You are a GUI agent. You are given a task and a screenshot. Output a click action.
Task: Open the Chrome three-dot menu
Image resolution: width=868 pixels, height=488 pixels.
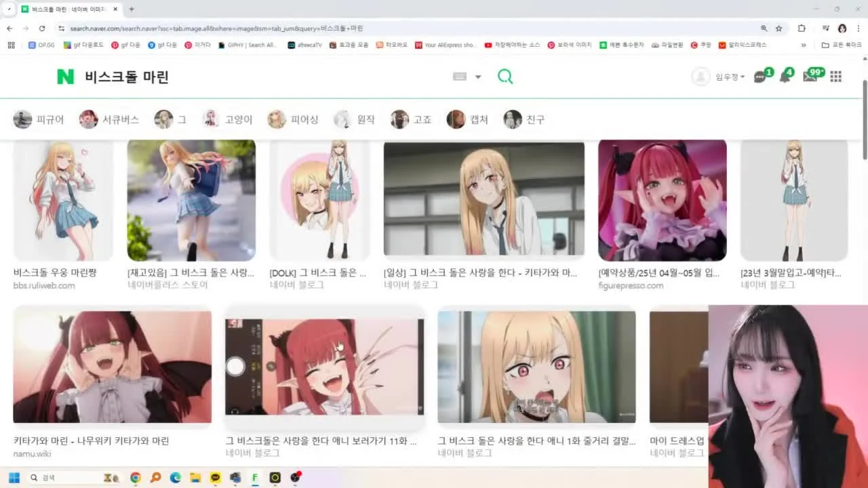click(859, 28)
